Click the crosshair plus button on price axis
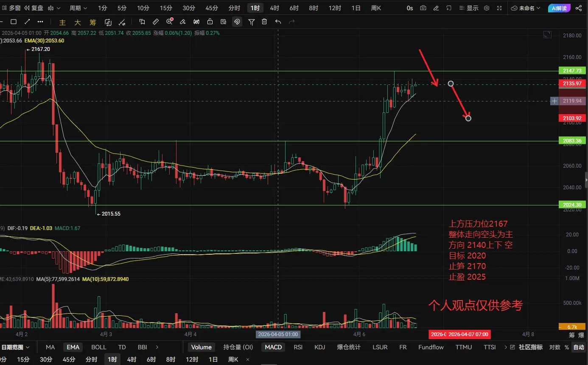The width and height of the screenshot is (588, 365). click(x=554, y=101)
